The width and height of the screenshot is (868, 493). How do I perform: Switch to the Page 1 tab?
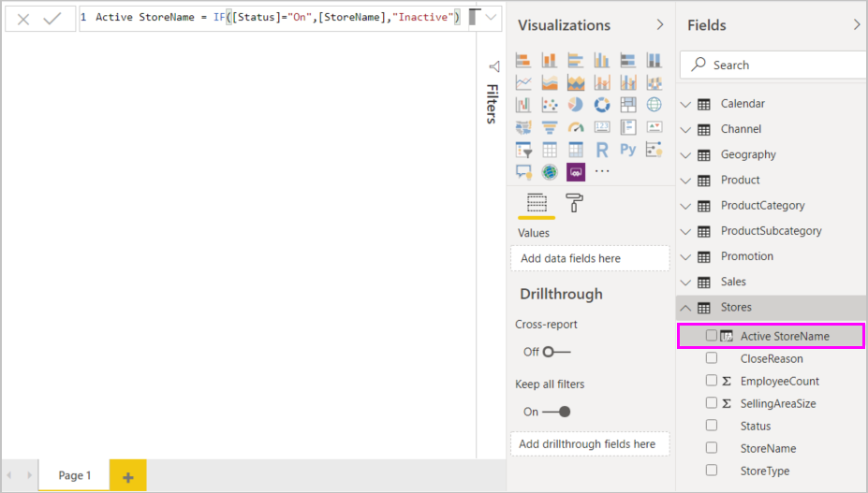point(74,475)
